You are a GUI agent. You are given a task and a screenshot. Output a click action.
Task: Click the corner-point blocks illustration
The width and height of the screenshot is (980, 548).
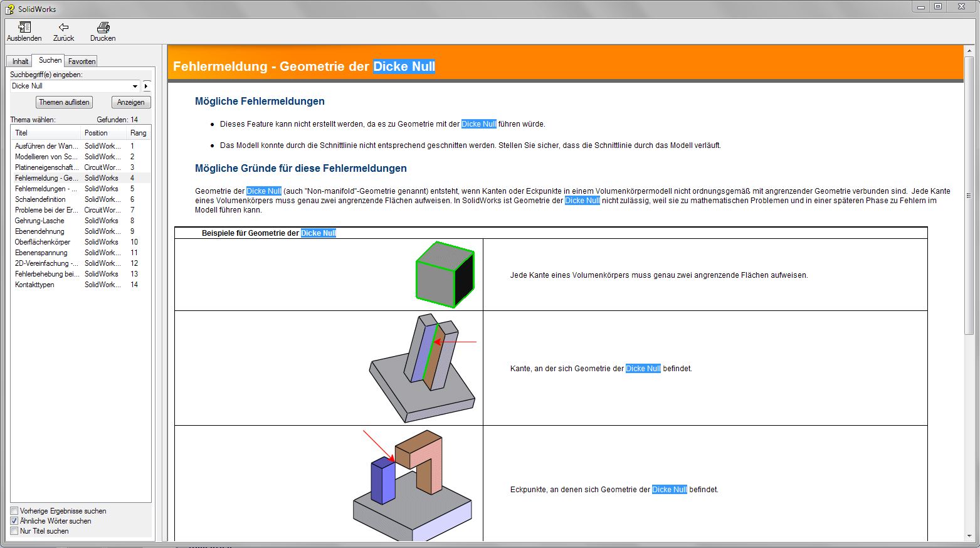[413, 485]
